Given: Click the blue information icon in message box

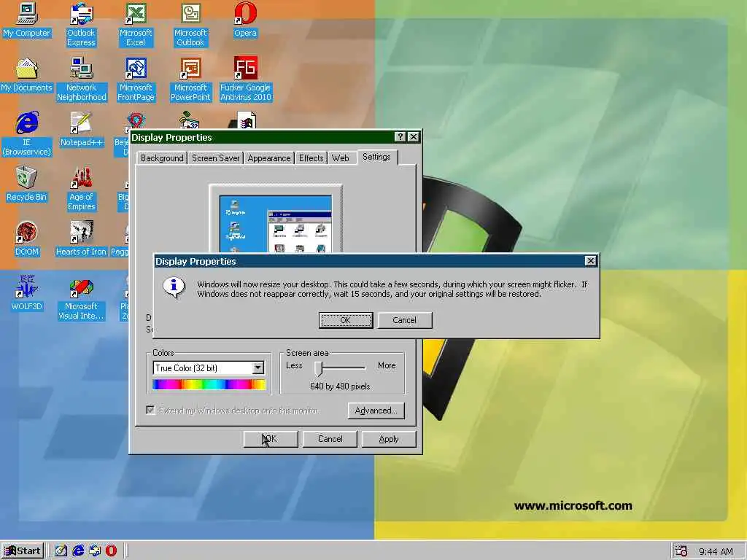Looking at the screenshot, I should click(x=174, y=287).
